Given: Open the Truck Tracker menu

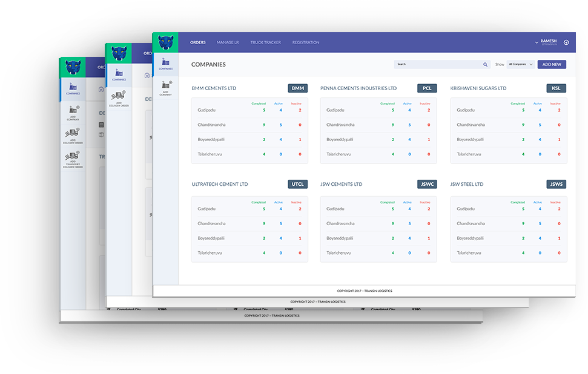Looking at the screenshot, I should pos(265,42).
